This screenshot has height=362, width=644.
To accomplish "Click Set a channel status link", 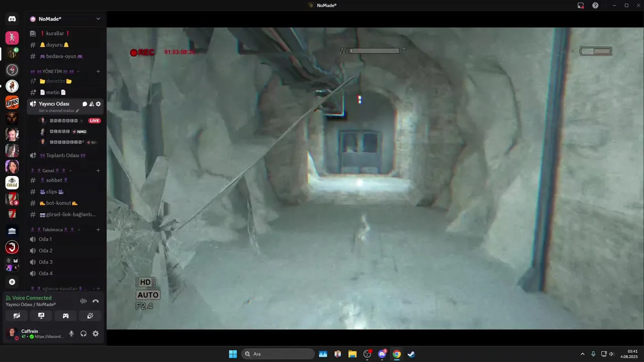I will [59, 111].
